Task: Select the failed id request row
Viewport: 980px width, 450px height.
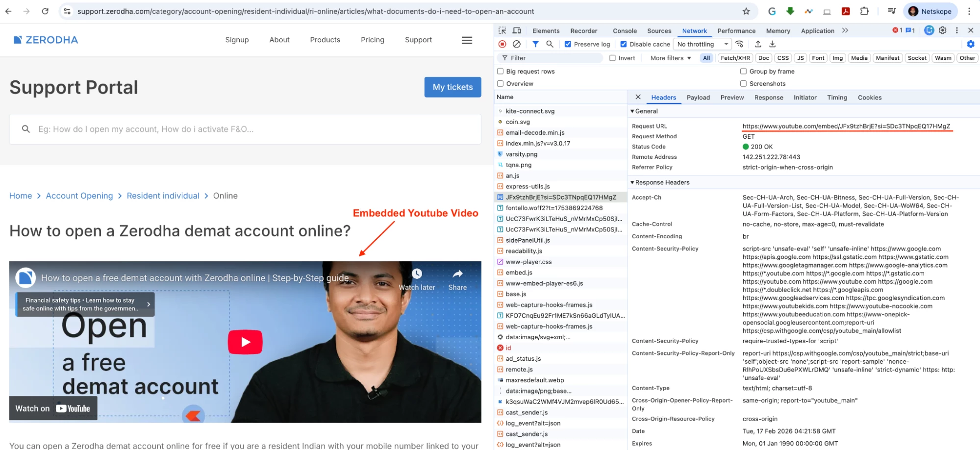Action: [561, 348]
